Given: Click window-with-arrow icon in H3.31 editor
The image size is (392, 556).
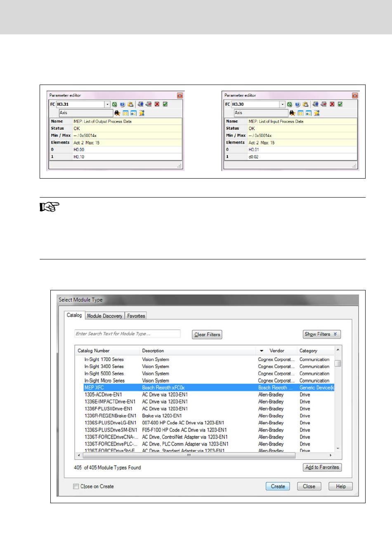Looking at the screenshot, I should coord(134,113).
